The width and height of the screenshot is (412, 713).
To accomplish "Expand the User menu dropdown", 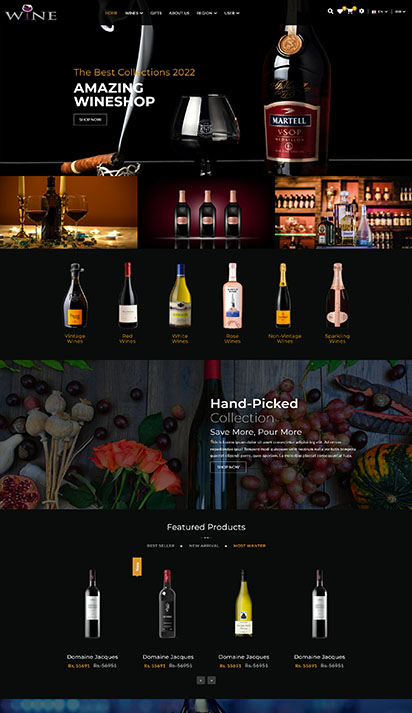I will tap(231, 13).
